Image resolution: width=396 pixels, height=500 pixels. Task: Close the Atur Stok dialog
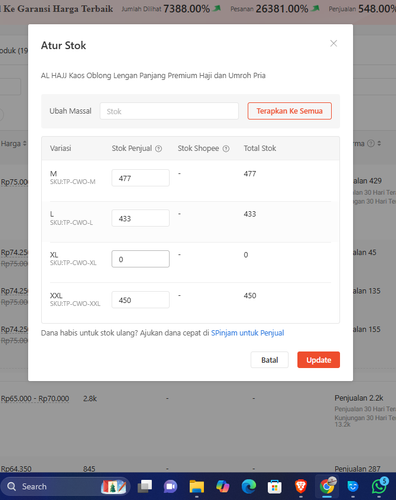(x=333, y=43)
